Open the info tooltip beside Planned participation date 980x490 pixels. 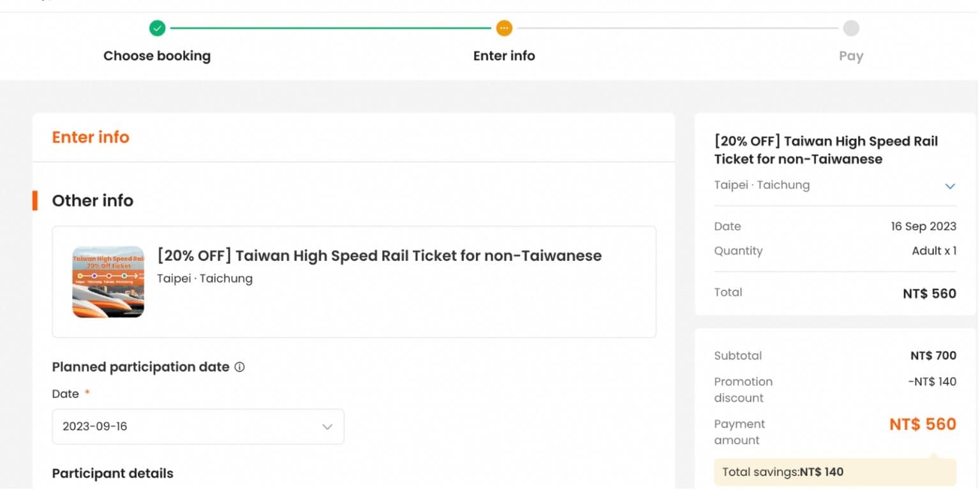[x=239, y=367]
